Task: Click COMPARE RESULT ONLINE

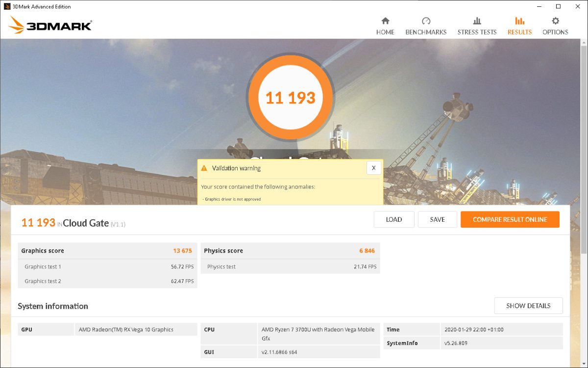Action: pos(510,219)
